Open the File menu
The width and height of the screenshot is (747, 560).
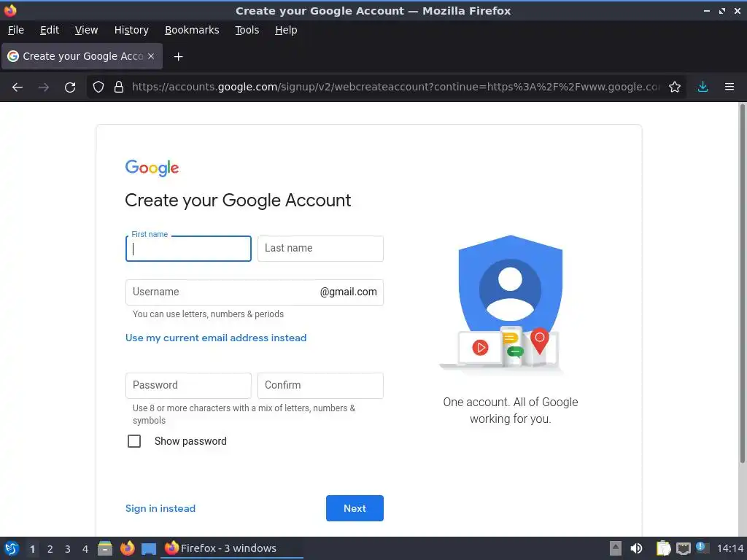(x=16, y=30)
